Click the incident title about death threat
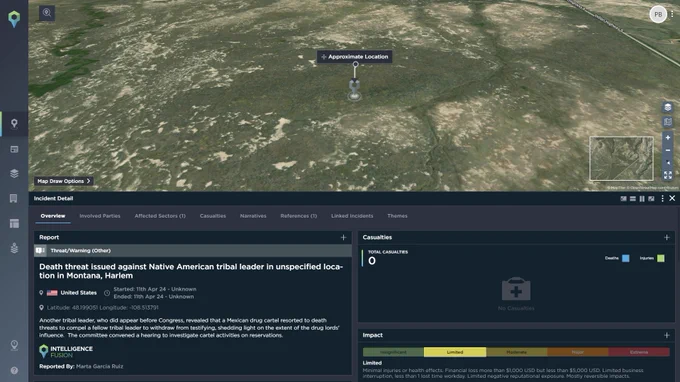Screen dimensions: 680x382 (191, 271)
